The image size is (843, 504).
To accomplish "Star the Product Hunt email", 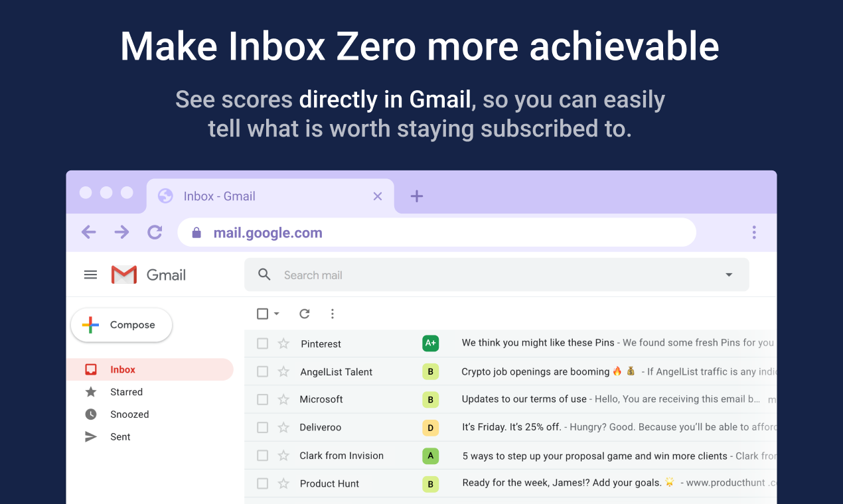I will (x=283, y=483).
